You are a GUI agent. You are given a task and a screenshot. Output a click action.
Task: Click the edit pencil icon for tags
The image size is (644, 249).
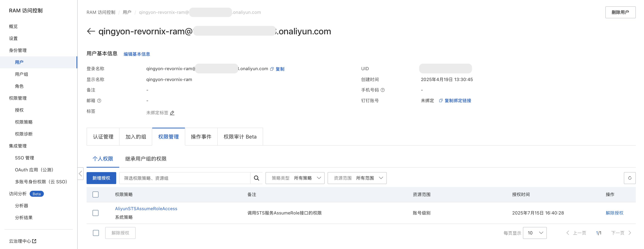click(172, 113)
